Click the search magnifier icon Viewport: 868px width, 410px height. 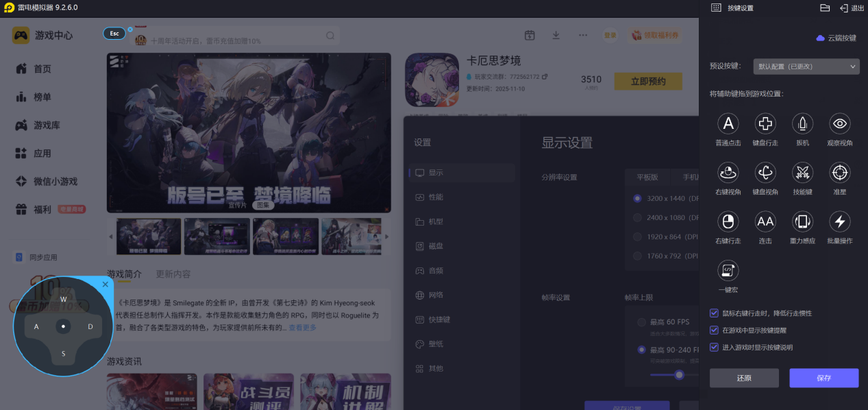(330, 36)
